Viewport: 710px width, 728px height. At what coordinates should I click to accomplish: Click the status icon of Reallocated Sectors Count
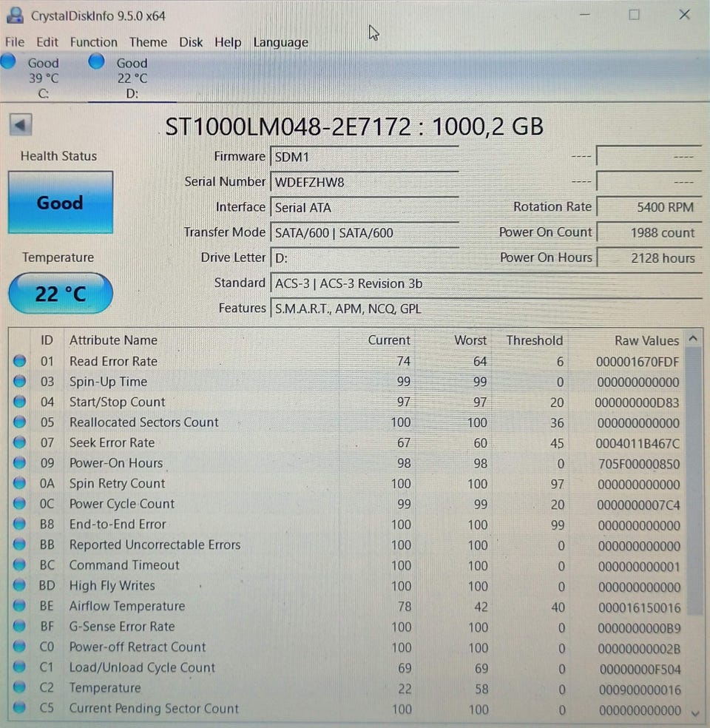click(19, 422)
